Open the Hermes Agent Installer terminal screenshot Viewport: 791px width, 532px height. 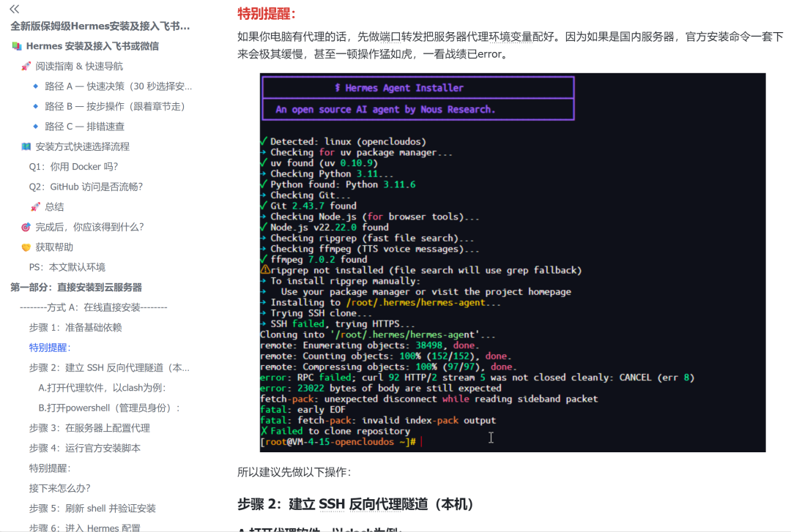pos(513,262)
